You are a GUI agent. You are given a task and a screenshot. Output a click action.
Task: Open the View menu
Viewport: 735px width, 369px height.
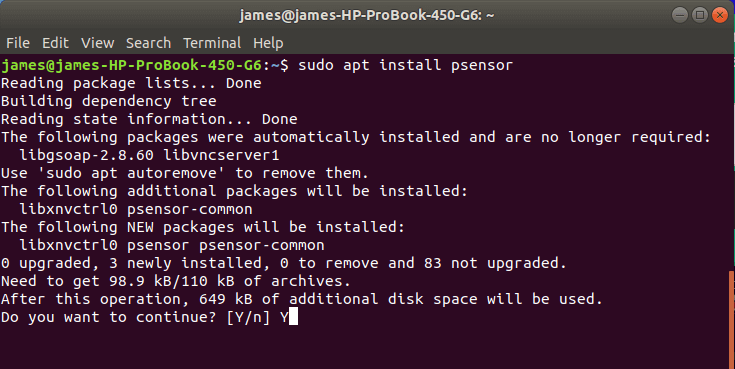[98, 43]
